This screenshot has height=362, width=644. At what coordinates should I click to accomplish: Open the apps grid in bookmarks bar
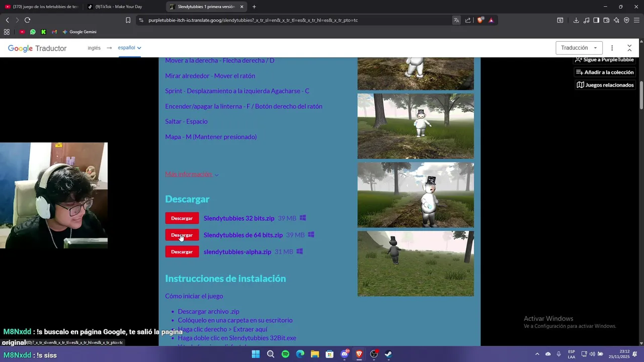click(7, 32)
